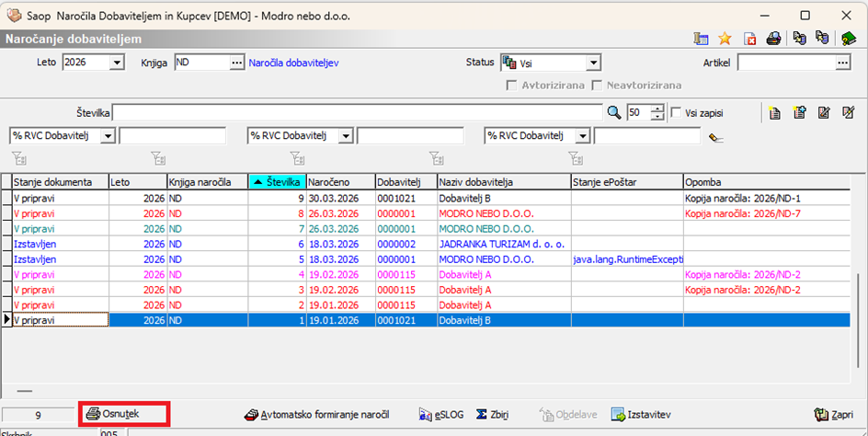This screenshot has width=868, height=436.
Task: Toggle the Avtorizirana checkbox
Action: (512, 86)
